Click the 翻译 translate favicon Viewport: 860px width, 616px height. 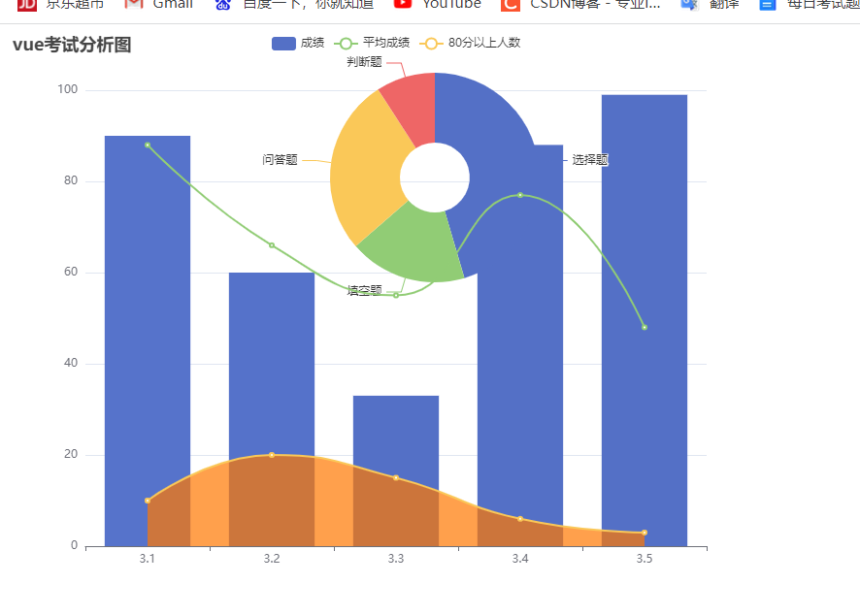686,4
